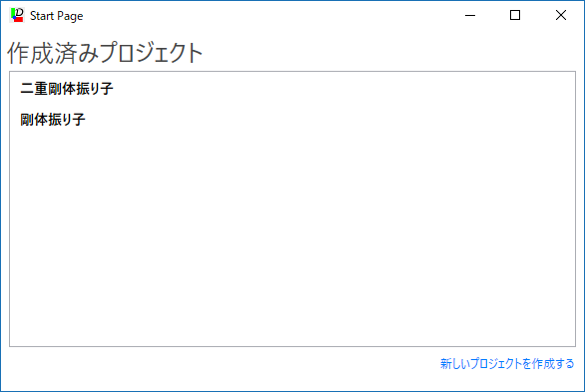Open the window system menu icon
Image resolution: width=585 pixels, height=392 pixels.
[17, 15]
